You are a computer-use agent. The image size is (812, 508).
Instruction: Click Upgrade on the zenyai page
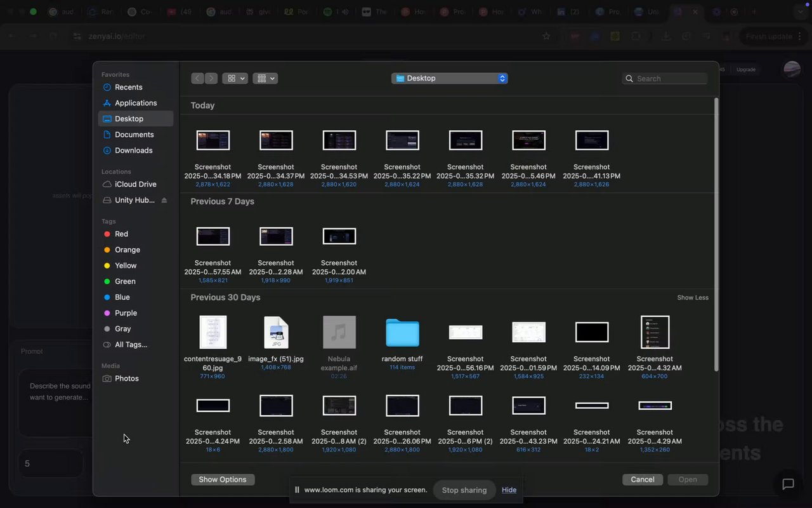coord(746,69)
